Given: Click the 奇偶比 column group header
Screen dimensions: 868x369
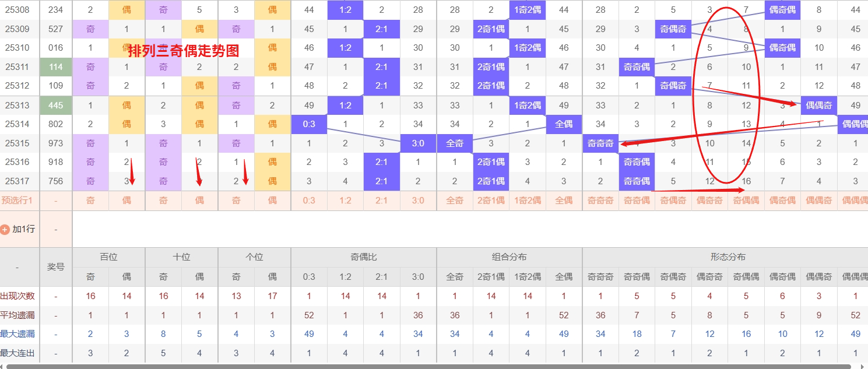Looking at the screenshot, I should tap(363, 257).
